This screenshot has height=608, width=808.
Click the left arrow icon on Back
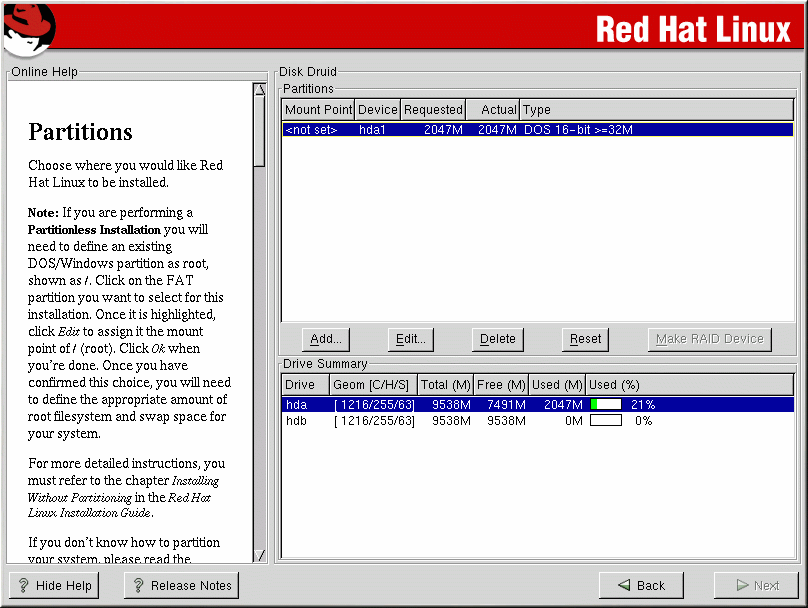coord(624,586)
